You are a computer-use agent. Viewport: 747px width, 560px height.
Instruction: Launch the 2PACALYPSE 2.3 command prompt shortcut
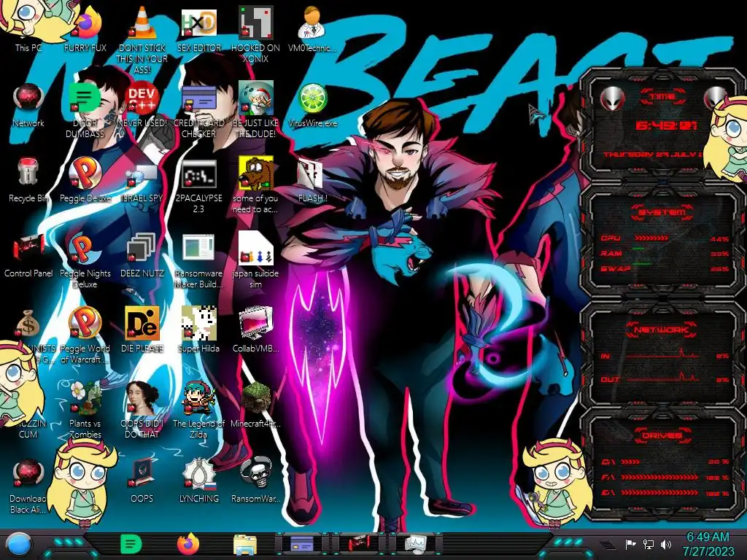pyautogui.click(x=198, y=175)
